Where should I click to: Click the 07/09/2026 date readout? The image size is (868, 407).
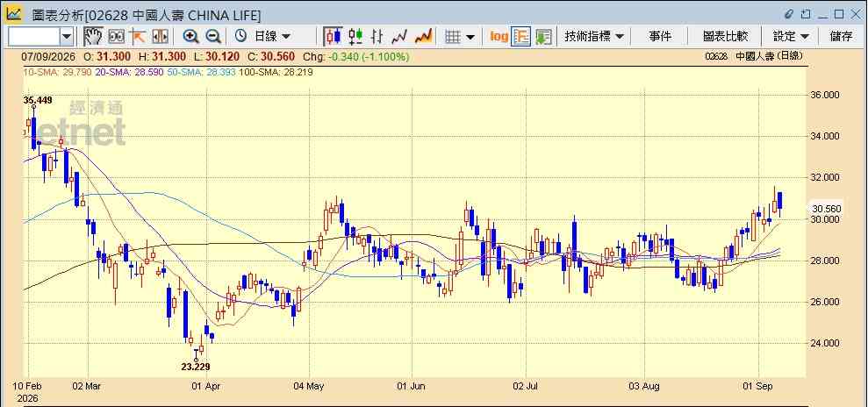coord(50,56)
